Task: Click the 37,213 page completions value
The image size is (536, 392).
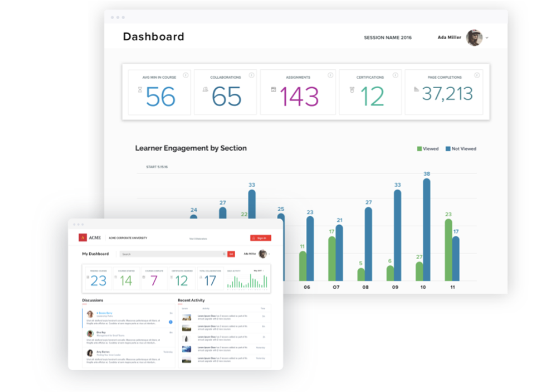Action: pyautogui.click(x=447, y=94)
